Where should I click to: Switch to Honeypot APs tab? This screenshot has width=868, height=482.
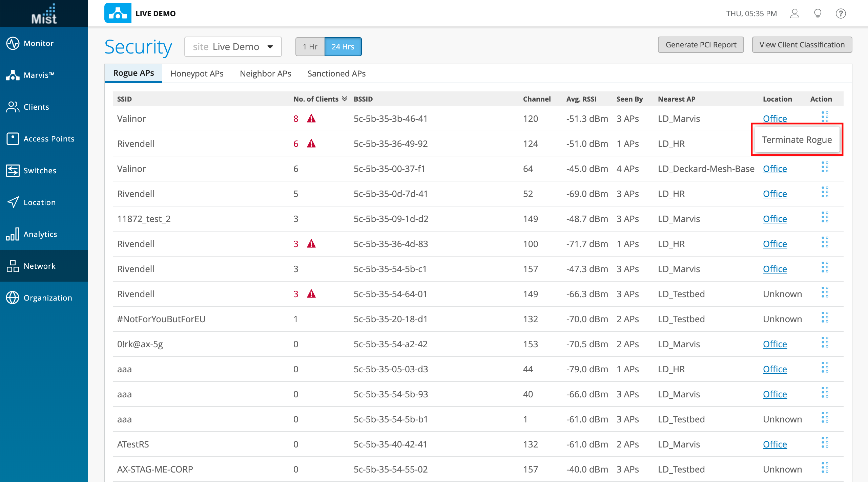(197, 73)
